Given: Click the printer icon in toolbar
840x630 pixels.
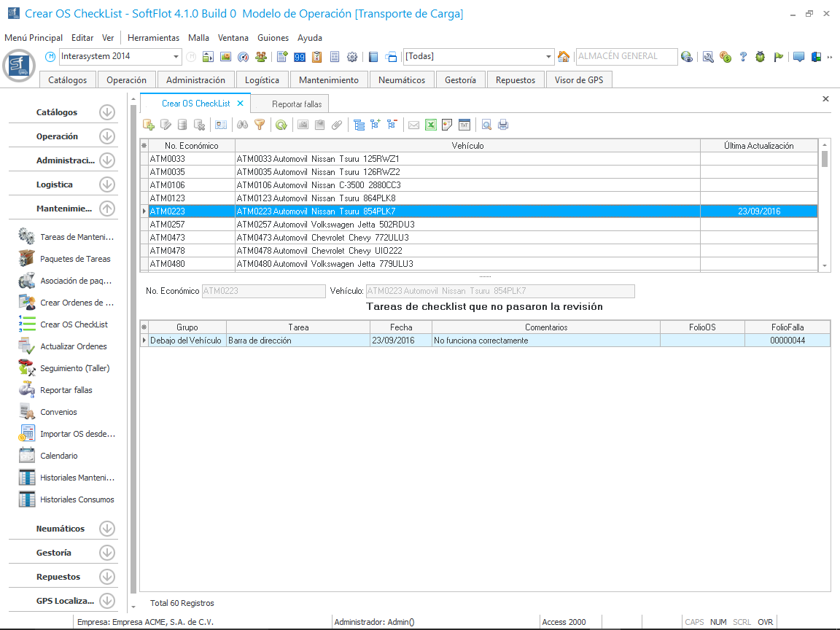Looking at the screenshot, I should pyautogui.click(x=503, y=125).
